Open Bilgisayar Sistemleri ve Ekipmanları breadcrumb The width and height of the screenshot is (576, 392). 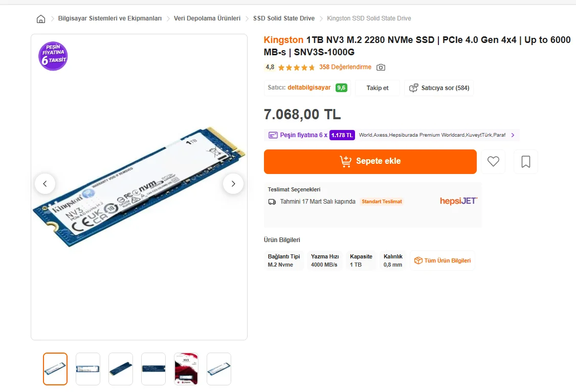[110, 18]
